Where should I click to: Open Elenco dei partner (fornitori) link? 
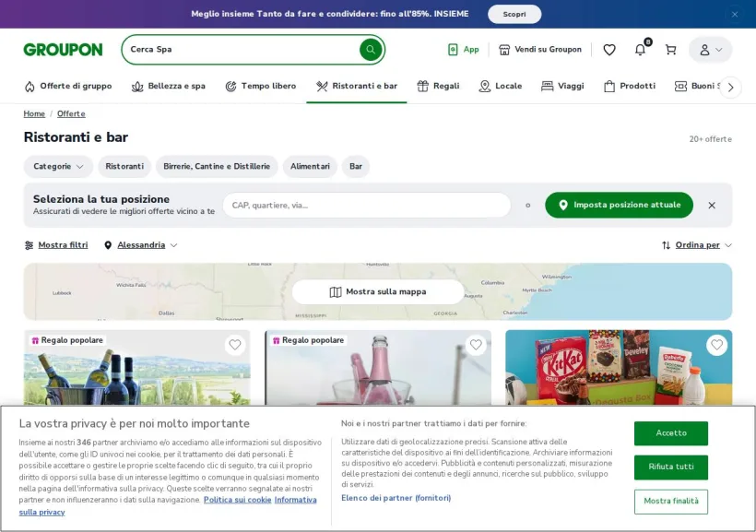click(x=396, y=498)
